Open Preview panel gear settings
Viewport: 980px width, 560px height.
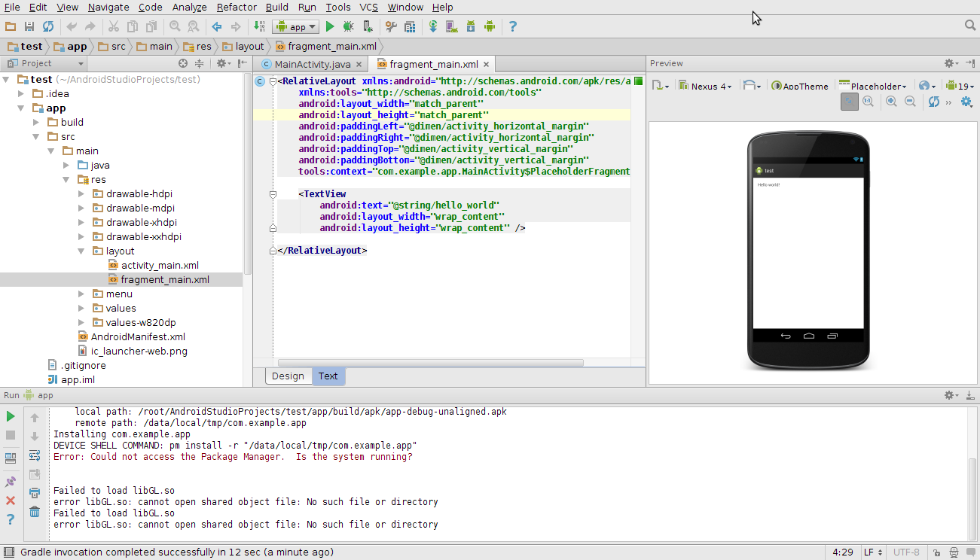tap(952, 63)
